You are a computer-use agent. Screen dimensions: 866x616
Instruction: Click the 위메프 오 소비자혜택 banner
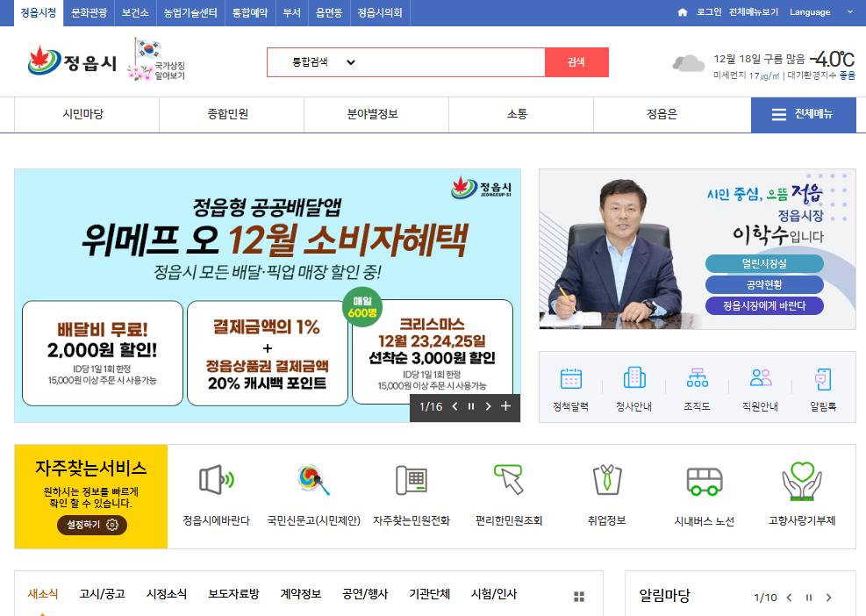coord(268,296)
